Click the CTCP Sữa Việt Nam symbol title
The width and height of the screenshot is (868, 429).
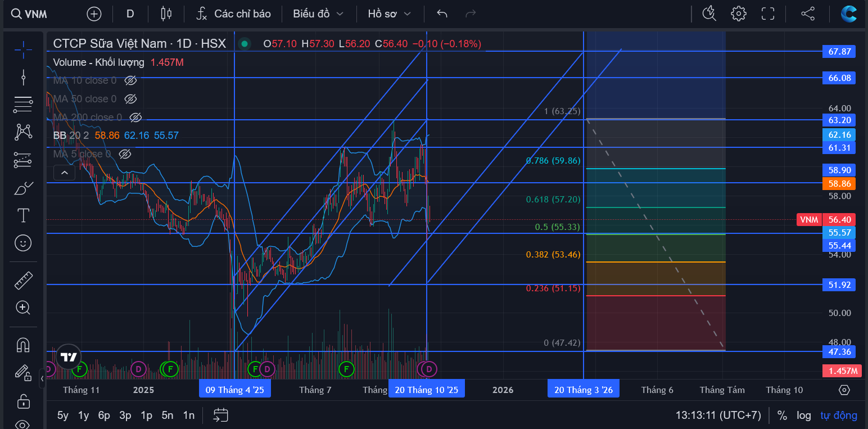tap(139, 43)
